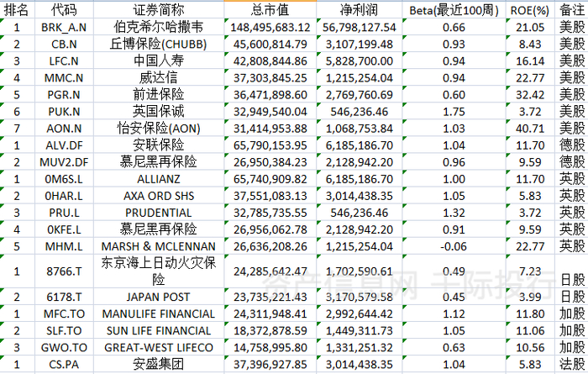Select the ALV.DF code cell
Viewport: 588px width, 374px height.
pyautogui.click(x=64, y=145)
